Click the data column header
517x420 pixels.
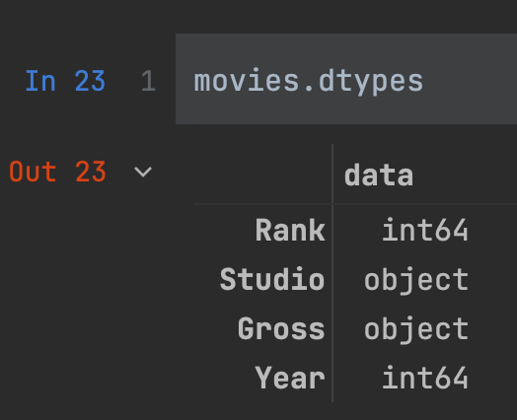coord(379,175)
